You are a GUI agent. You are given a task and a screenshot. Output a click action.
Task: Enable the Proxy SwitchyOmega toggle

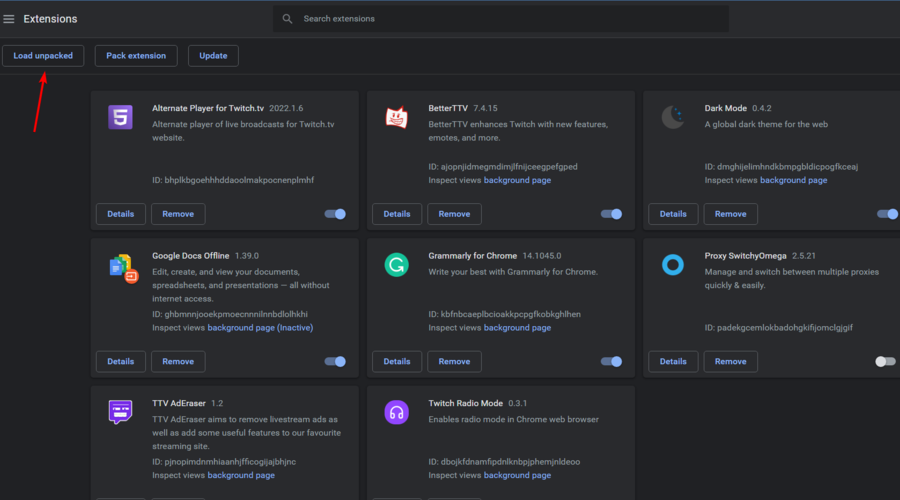(x=885, y=362)
